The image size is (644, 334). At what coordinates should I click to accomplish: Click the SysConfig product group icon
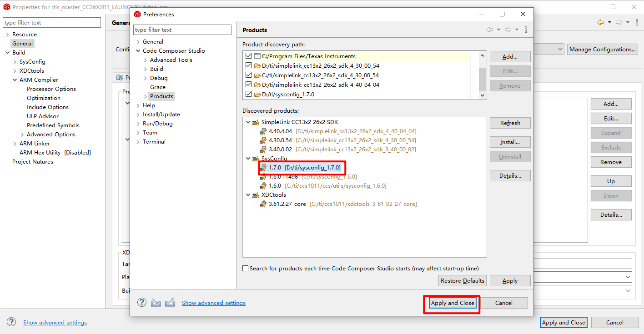256,159
